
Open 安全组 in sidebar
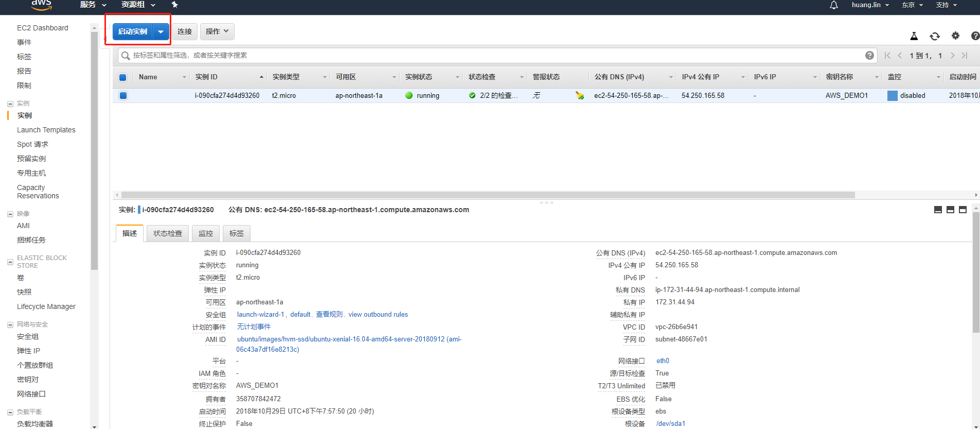(x=28, y=336)
